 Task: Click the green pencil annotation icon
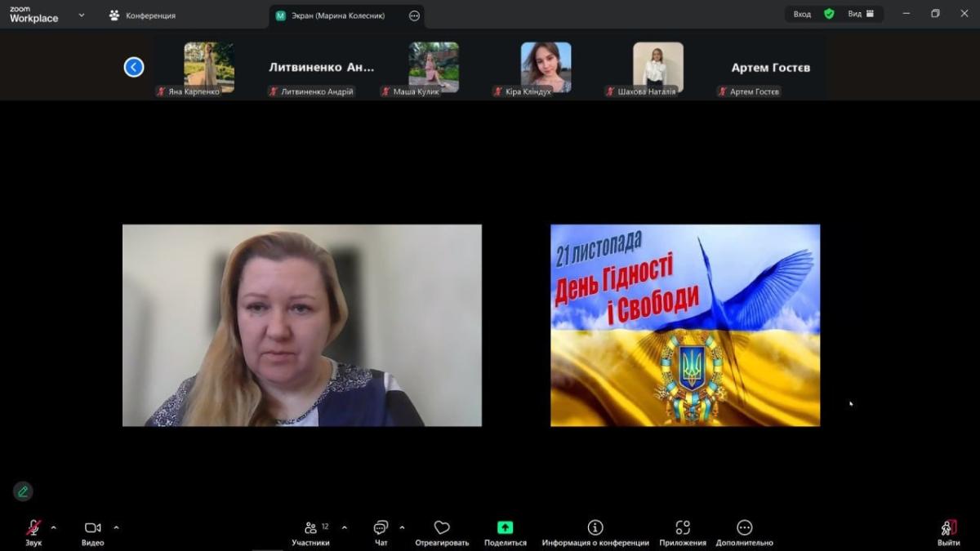[x=23, y=491]
